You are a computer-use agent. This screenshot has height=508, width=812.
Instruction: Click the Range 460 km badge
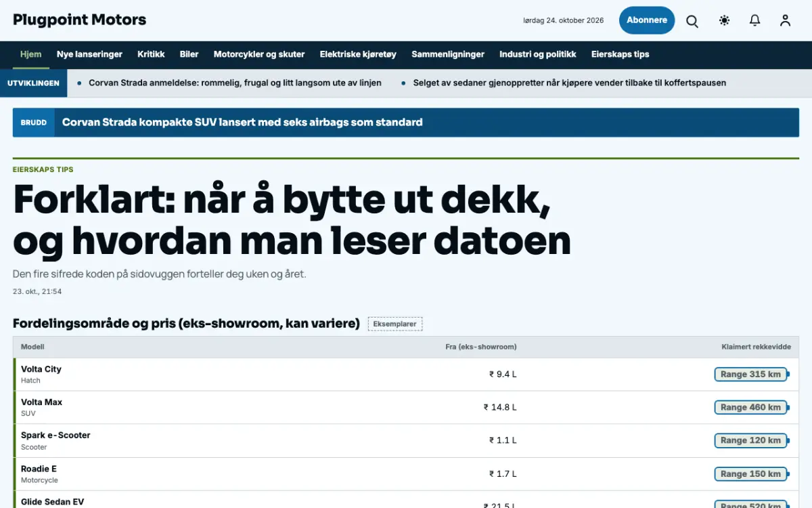(x=751, y=407)
